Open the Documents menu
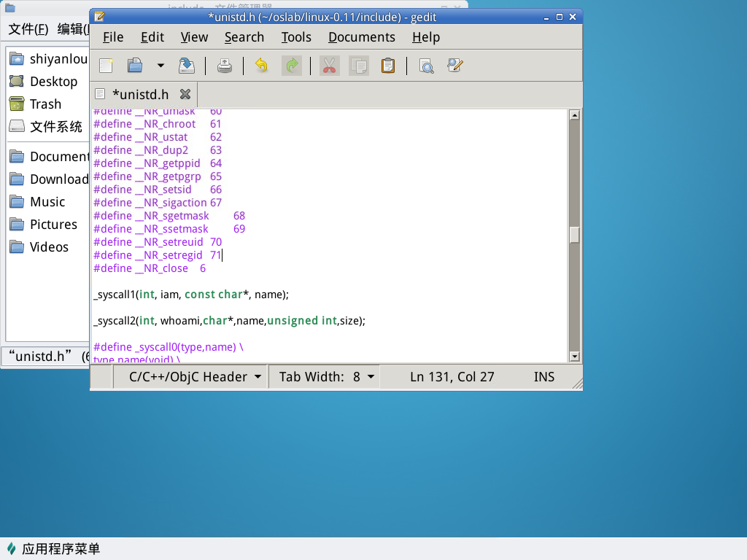Viewport: 747px width, 560px height. 361,37
